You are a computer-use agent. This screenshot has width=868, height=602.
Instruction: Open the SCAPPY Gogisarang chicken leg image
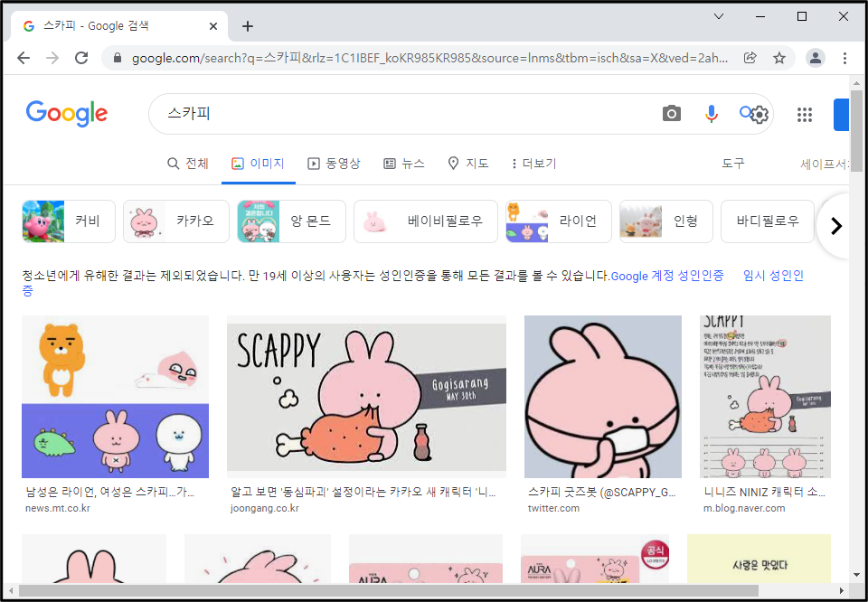pos(366,397)
